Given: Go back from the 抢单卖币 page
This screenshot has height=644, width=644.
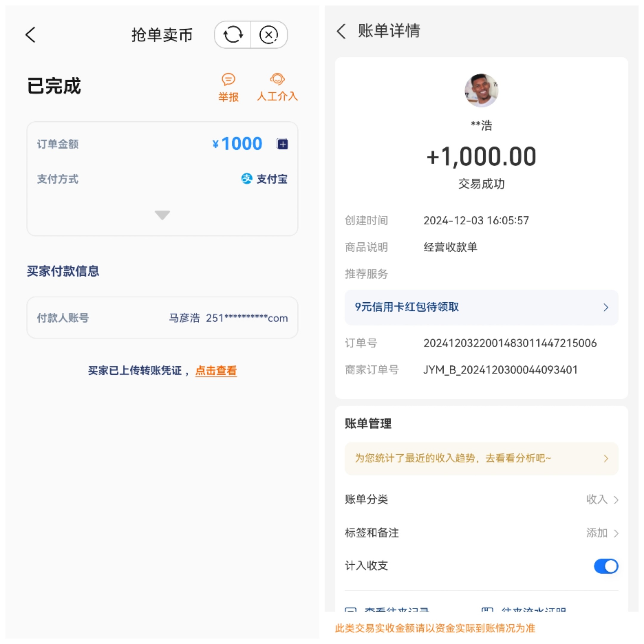Looking at the screenshot, I should [x=31, y=35].
